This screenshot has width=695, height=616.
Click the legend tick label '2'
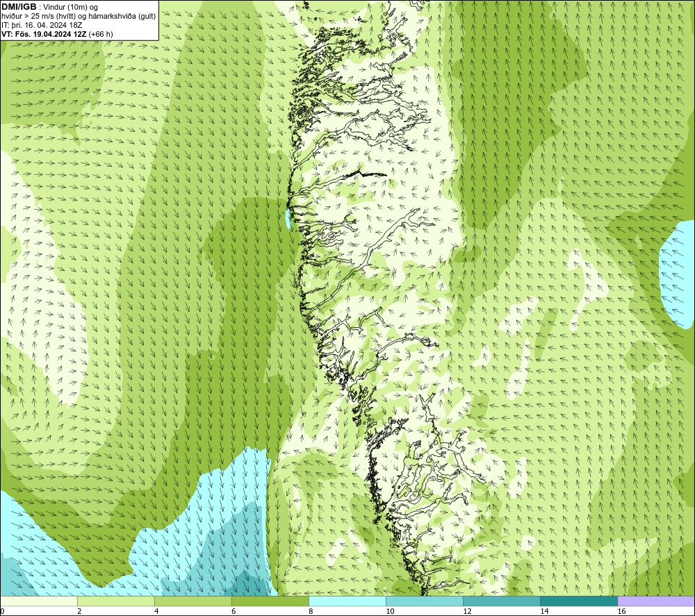[x=79, y=611]
